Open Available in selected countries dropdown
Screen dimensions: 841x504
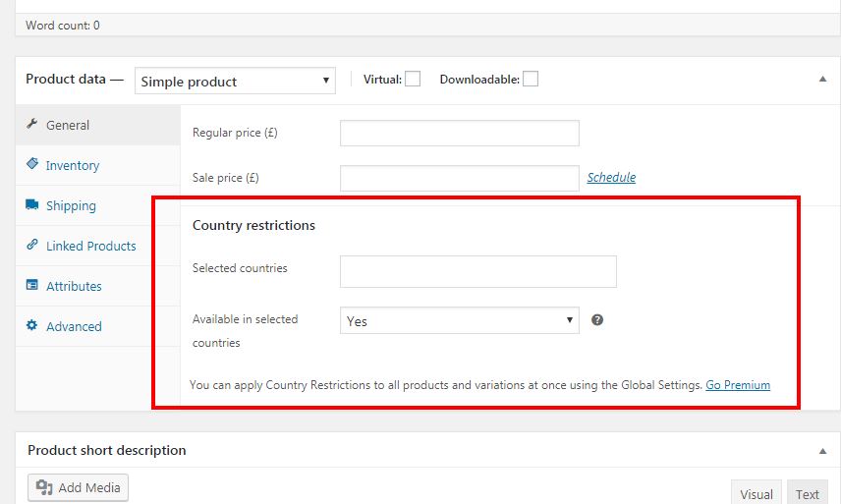tap(459, 321)
